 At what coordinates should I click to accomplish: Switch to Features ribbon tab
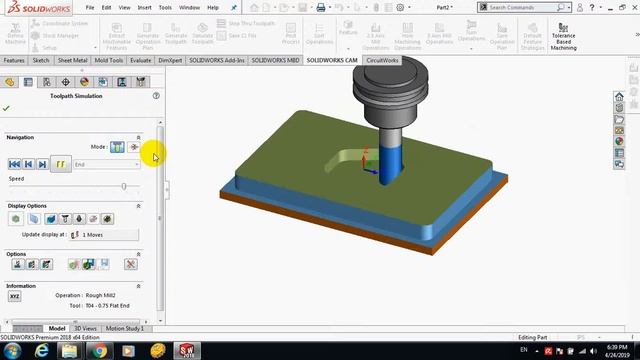point(14,60)
